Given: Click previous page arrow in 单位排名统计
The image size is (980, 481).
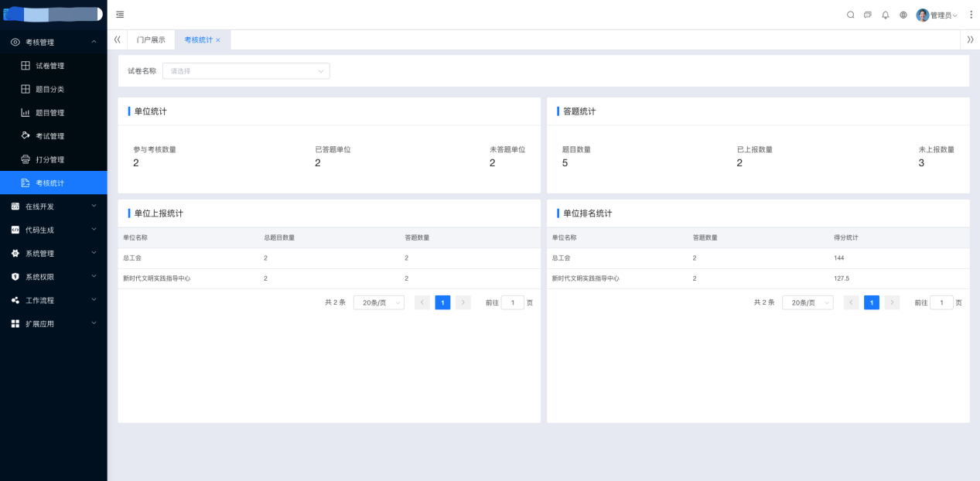Looking at the screenshot, I should (x=851, y=303).
